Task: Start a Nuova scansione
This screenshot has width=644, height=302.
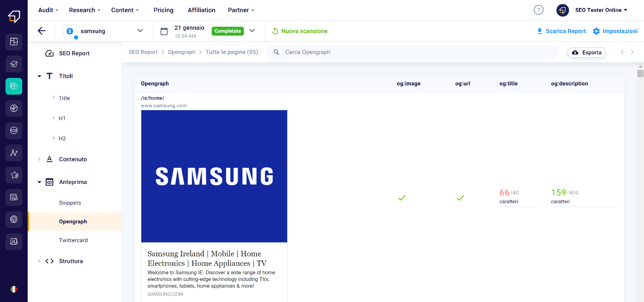Action: coord(299,31)
